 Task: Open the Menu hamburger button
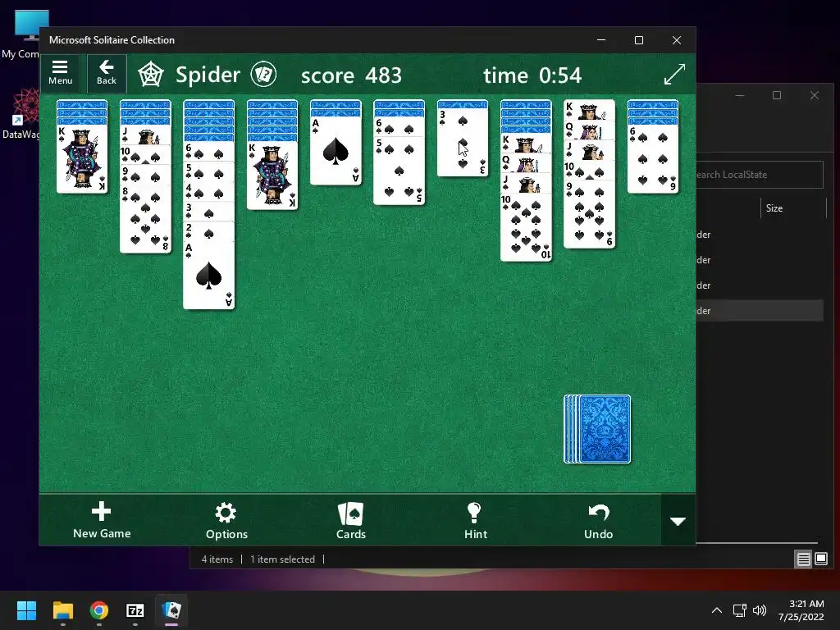click(60, 73)
